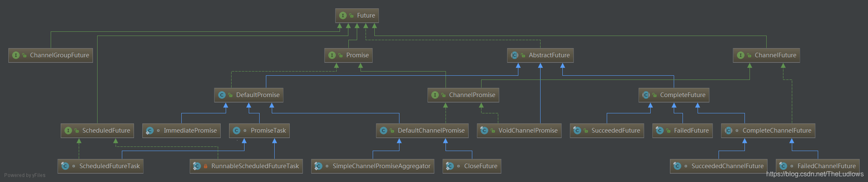Click the class icon on FailedFuture node

point(659,131)
